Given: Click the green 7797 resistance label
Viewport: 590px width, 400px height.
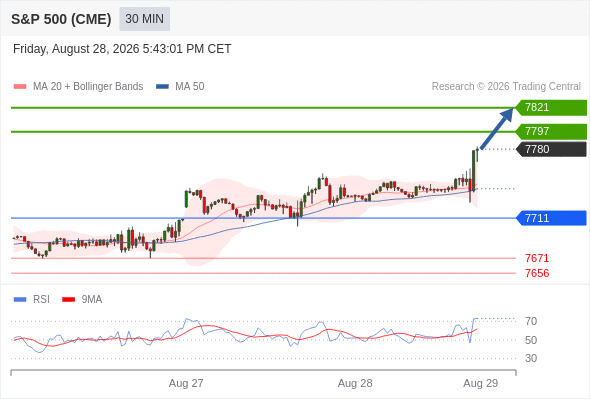Looking at the screenshot, I should [551, 131].
